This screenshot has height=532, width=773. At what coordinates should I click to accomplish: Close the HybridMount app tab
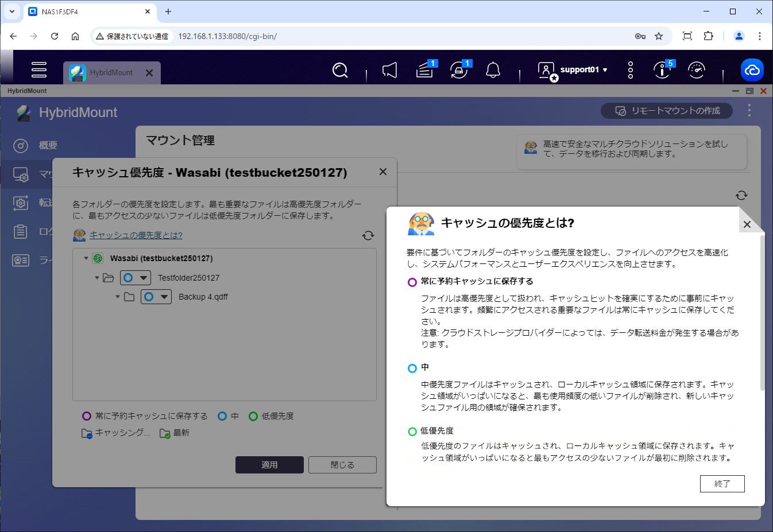[x=149, y=73]
